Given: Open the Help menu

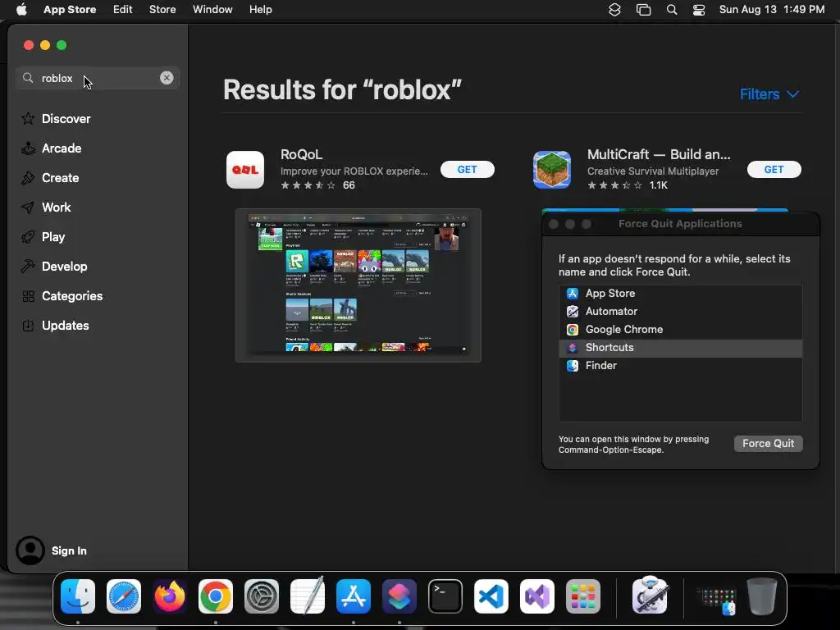Looking at the screenshot, I should coord(260,10).
